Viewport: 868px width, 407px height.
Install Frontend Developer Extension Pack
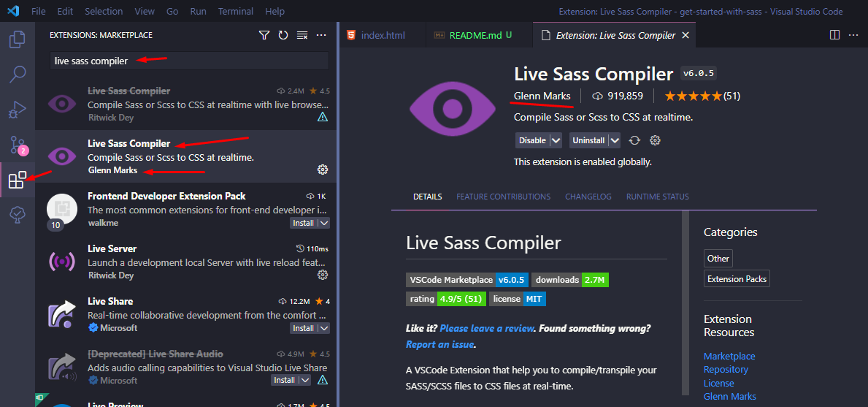[x=304, y=223]
